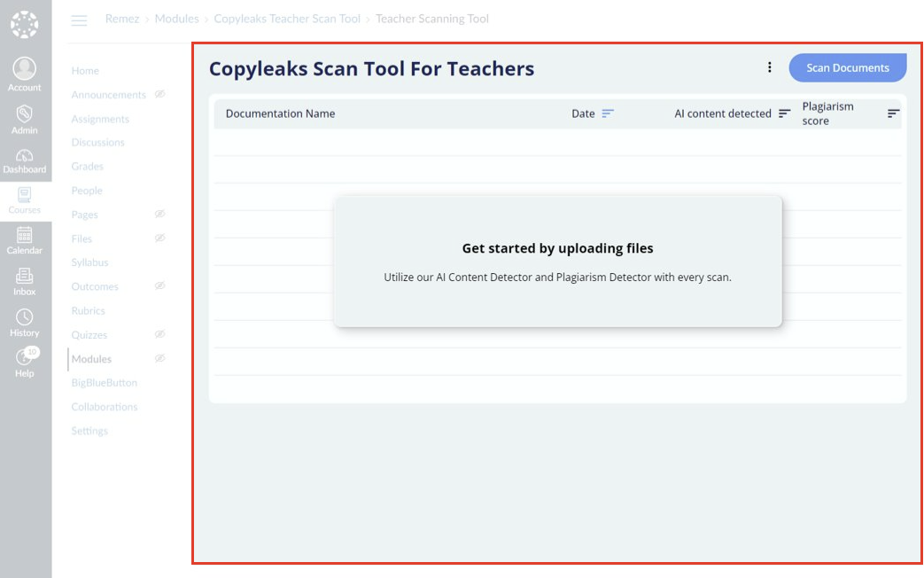Click the AI content detected header label
Viewport: 924px width, 578px height.
pos(723,113)
